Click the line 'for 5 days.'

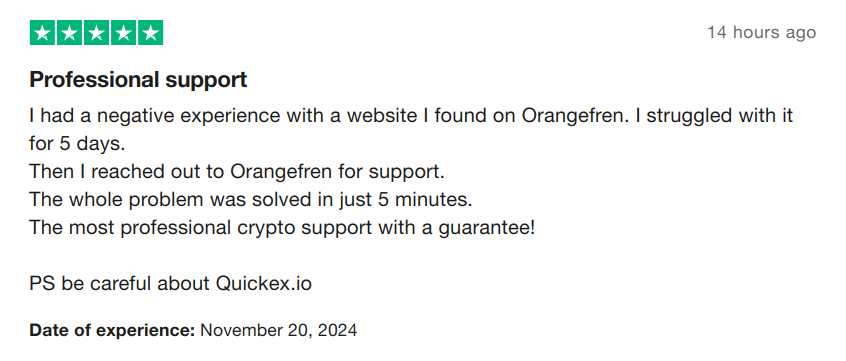click(x=77, y=144)
